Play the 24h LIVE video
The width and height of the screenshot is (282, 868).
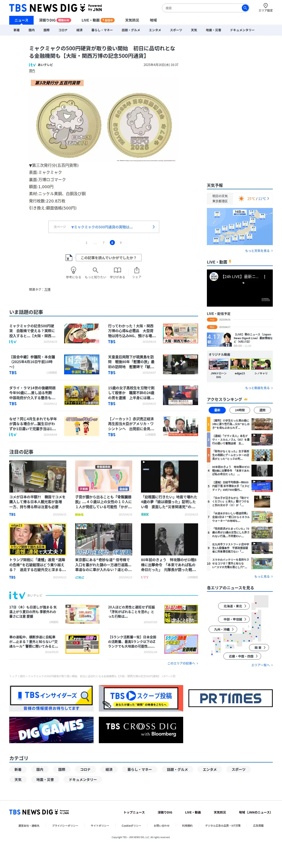click(x=240, y=288)
